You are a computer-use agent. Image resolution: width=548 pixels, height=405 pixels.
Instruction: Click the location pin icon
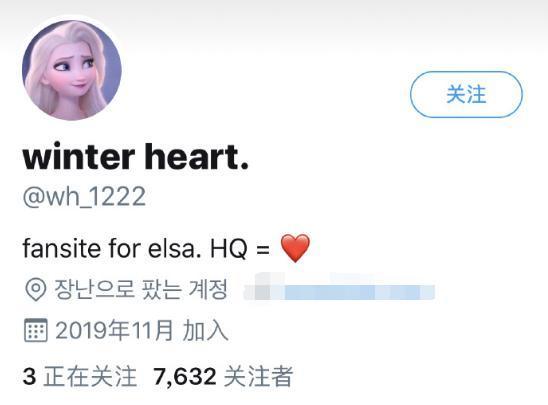[x=36, y=290]
